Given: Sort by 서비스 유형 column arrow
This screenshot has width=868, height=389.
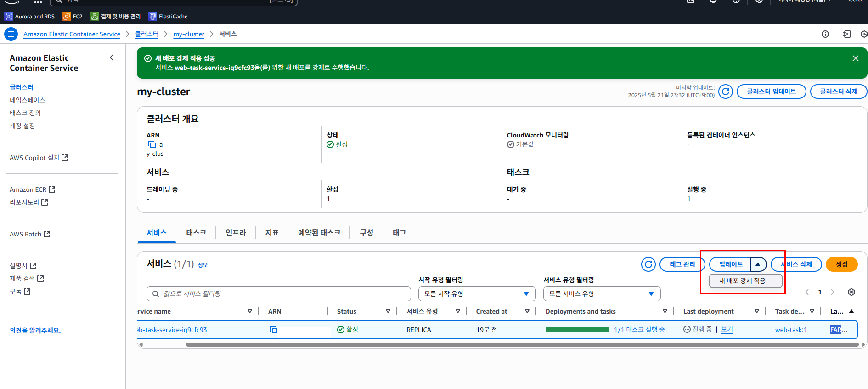Looking at the screenshot, I should [x=458, y=312].
